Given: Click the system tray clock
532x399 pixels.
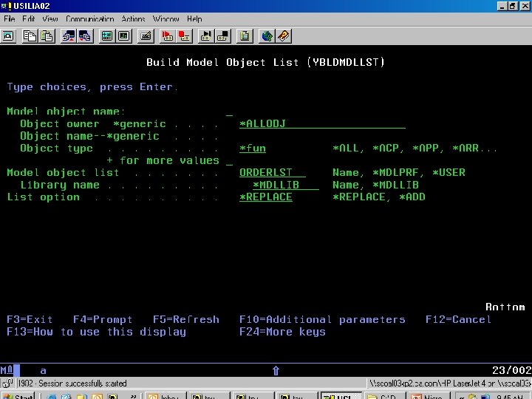Looking at the screenshot, I should pyautogui.click(x=510, y=396).
